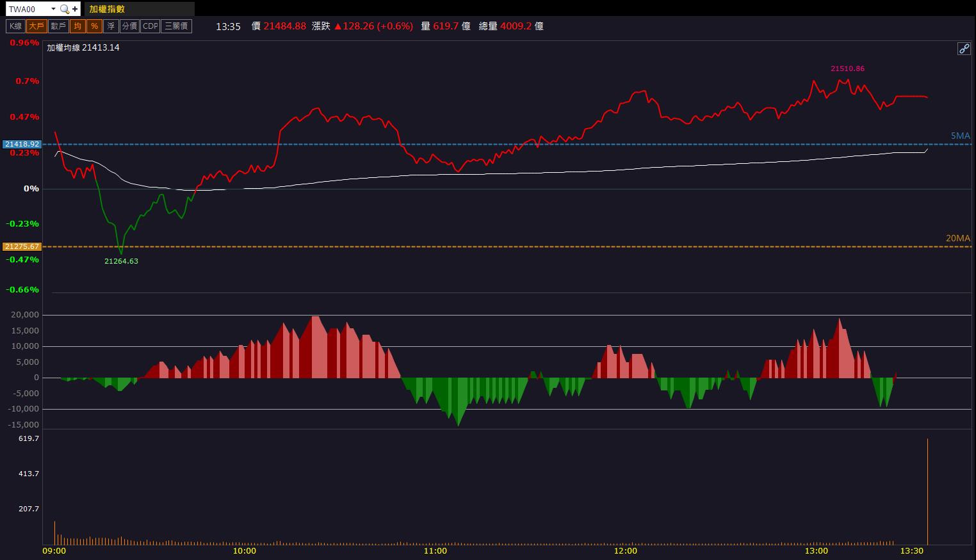Toggle the 大戶 indicator button
Image resolution: width=976 pixels, height=560 pixels.
click(36, 26)
